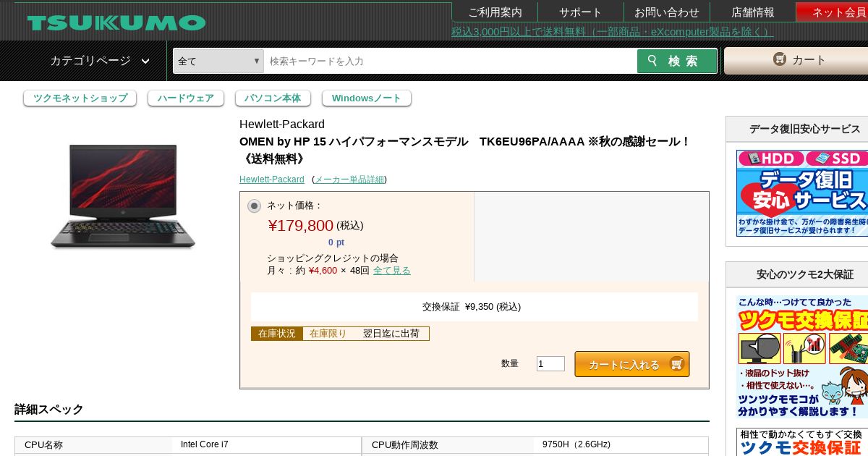868x456 pixels.
Task: Open 店舗情報 menu item
Action: pos(753,12)
